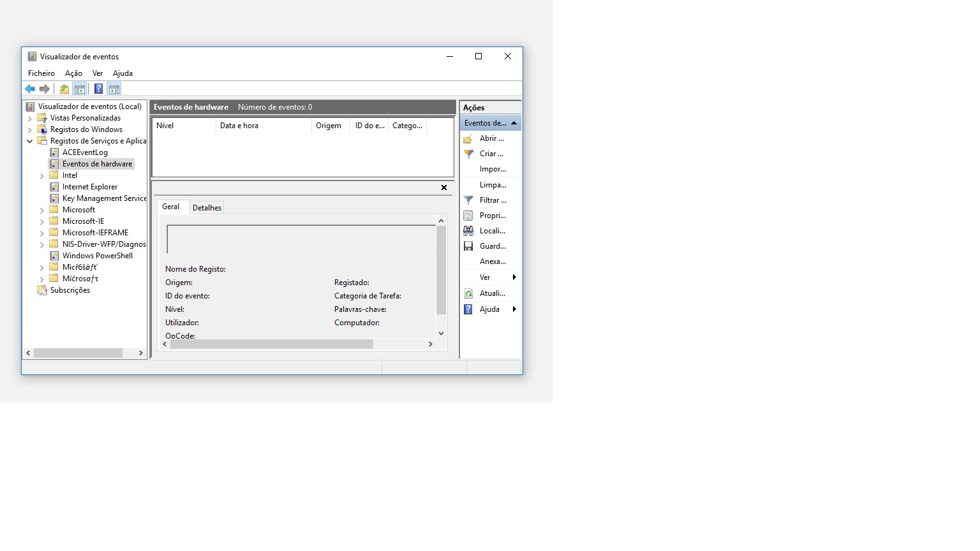980x551 pixels.
Task: Click the details pane vertical scrollbar thumb
Action: [441, 270]
